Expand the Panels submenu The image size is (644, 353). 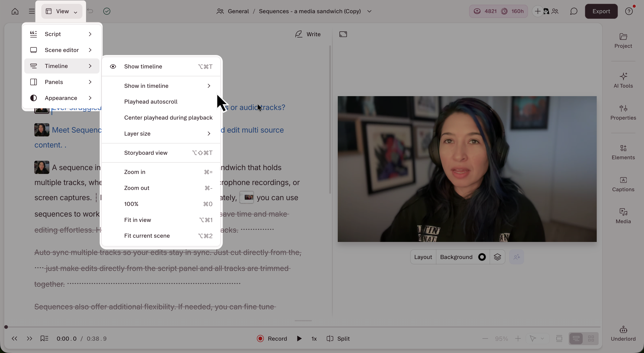(62, 82)
